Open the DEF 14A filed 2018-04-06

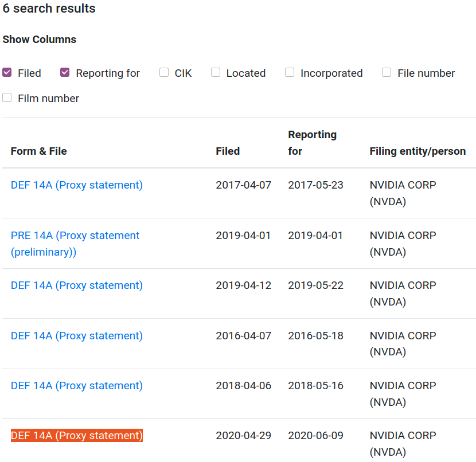(77, 386)
